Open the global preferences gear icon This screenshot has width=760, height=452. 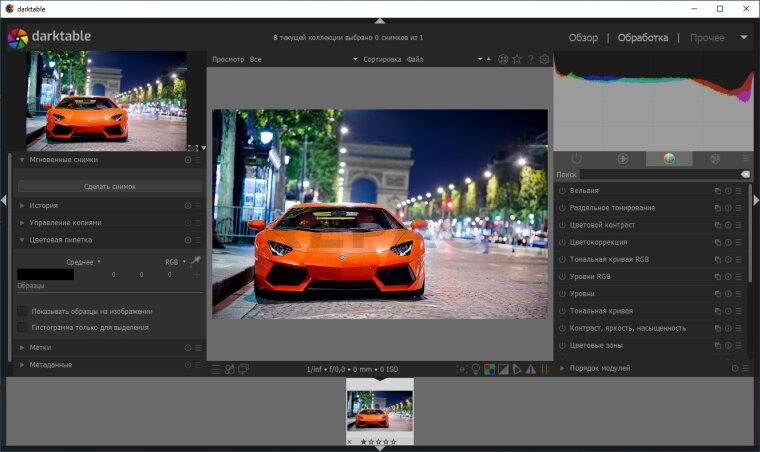point(545,60)
